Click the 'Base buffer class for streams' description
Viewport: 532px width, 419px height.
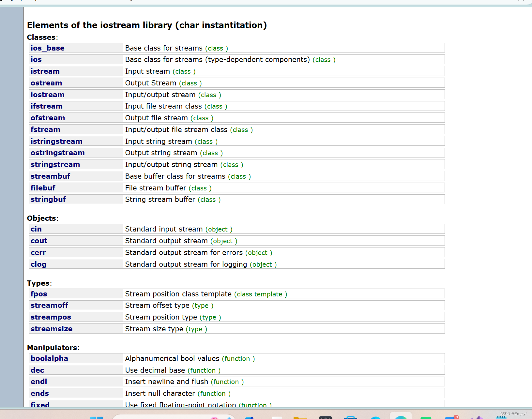pos(175,176)
